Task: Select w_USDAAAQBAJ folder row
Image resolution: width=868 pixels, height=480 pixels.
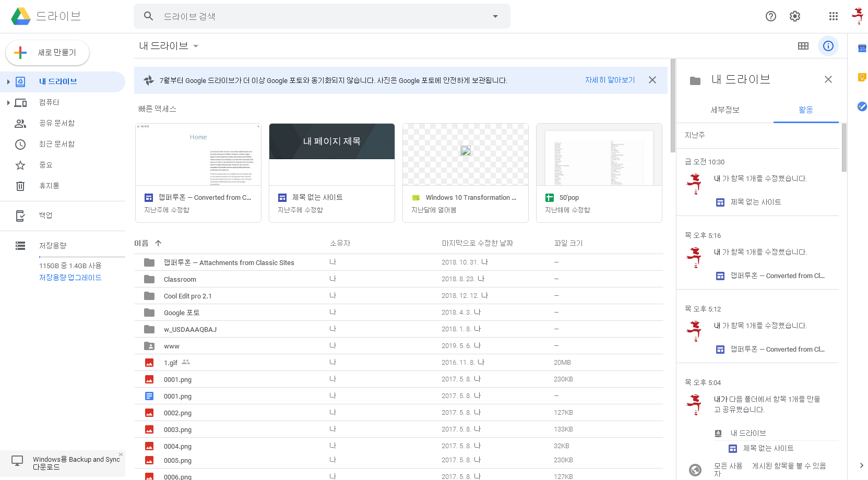Action: click(x=399, y=329)
